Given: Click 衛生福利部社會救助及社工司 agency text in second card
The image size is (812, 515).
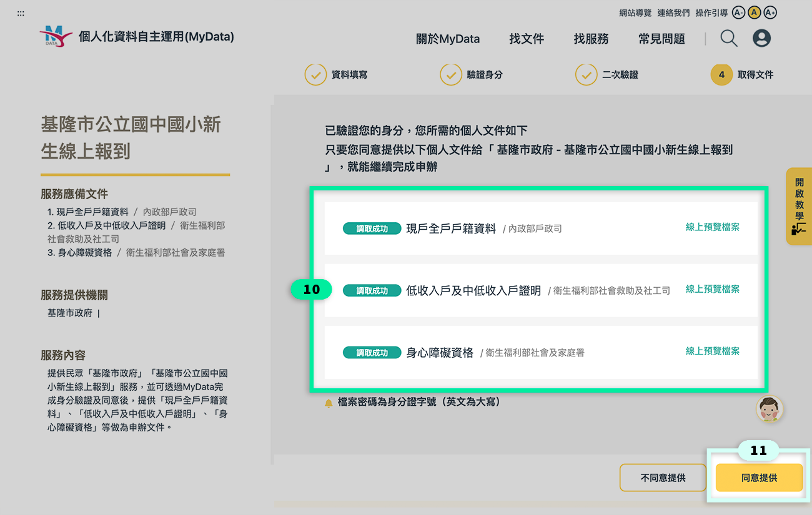Looking at the screenshot, I should pos(611,291).
